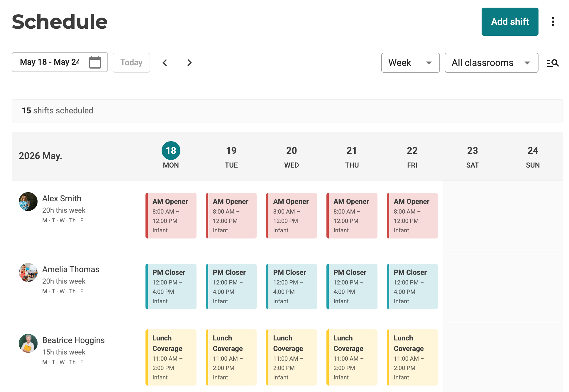Open Beatrice's Friday Lunch Coverage shift
The image size is (569, 392).
(412, 357)
